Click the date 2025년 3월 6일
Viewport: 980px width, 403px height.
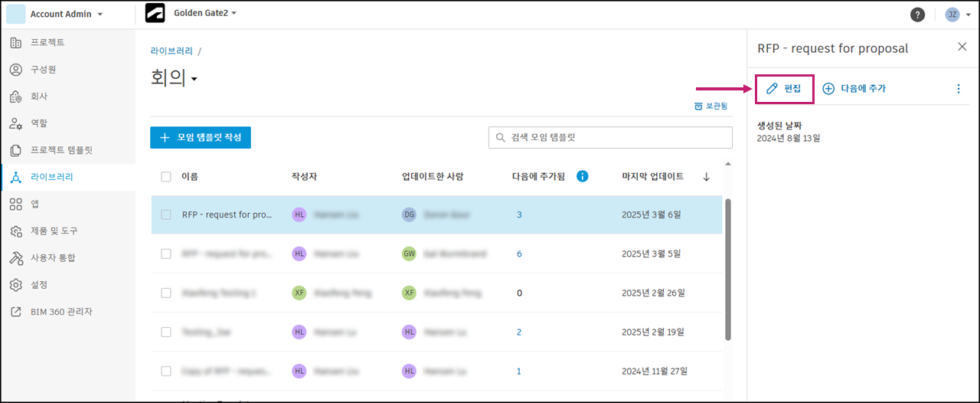point(652,215)
